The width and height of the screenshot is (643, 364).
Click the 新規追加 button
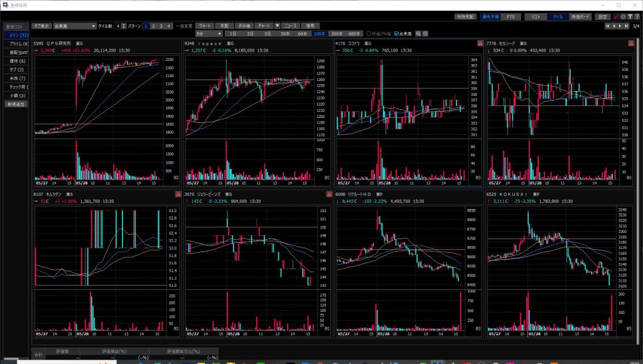pos(16,104)
